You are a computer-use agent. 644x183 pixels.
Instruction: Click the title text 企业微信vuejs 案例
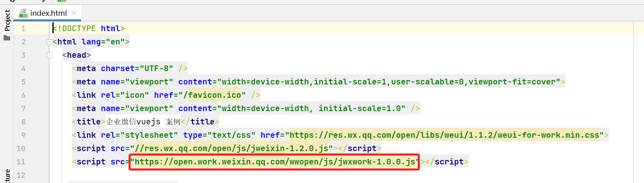tap(143, 122)
